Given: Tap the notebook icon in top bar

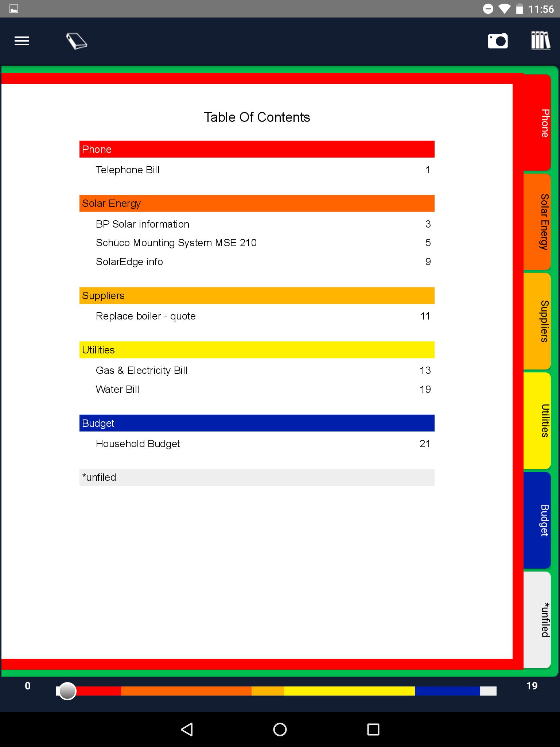Looking at the screenshot, I should point(77,41).
